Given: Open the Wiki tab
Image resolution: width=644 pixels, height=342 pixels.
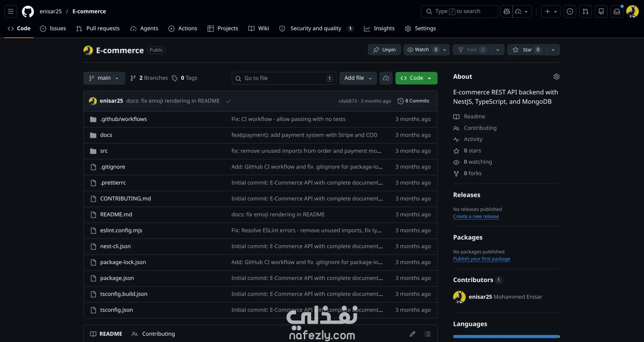Looking at the screenshot, I should 259,28.
